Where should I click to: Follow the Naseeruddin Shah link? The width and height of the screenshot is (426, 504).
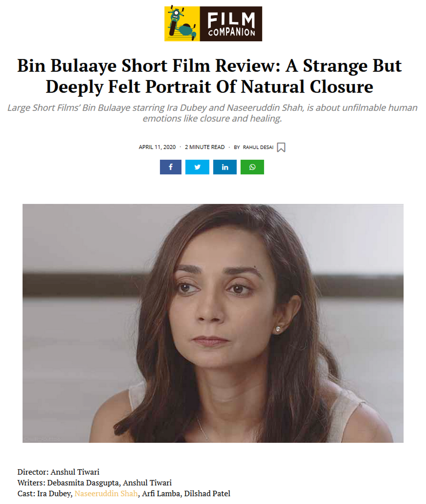(x=106, y=494)
